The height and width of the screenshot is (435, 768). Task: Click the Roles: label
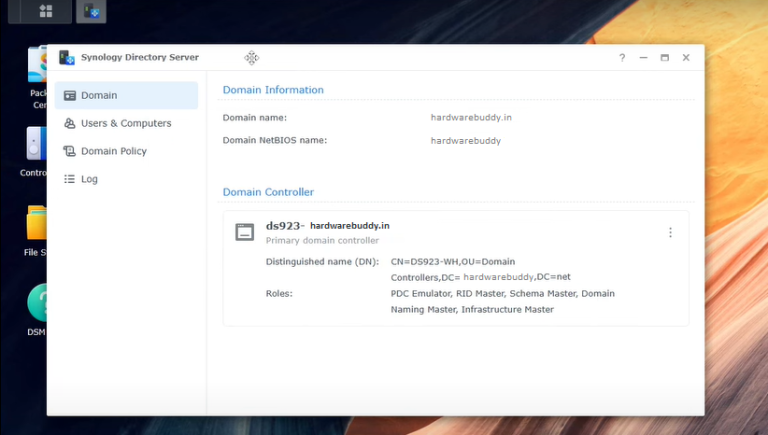(x=279, y=293)
